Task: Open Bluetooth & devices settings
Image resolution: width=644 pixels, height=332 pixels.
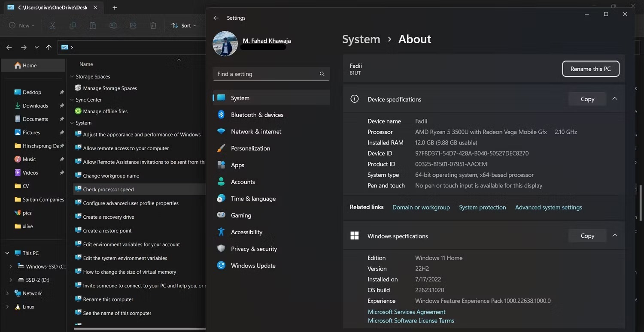Action: point(271,115)
